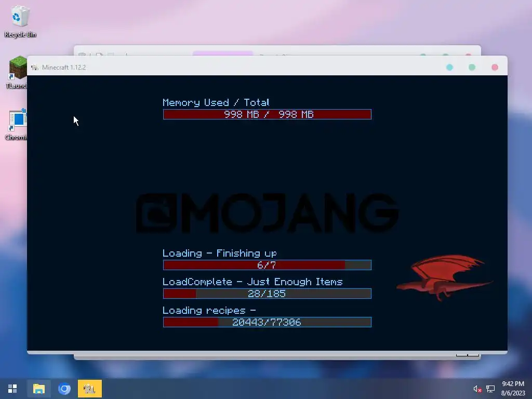The image size is (532, 399).
Task: Click the recipes 20443/77306 progress bar
Action: pos(267,322)
